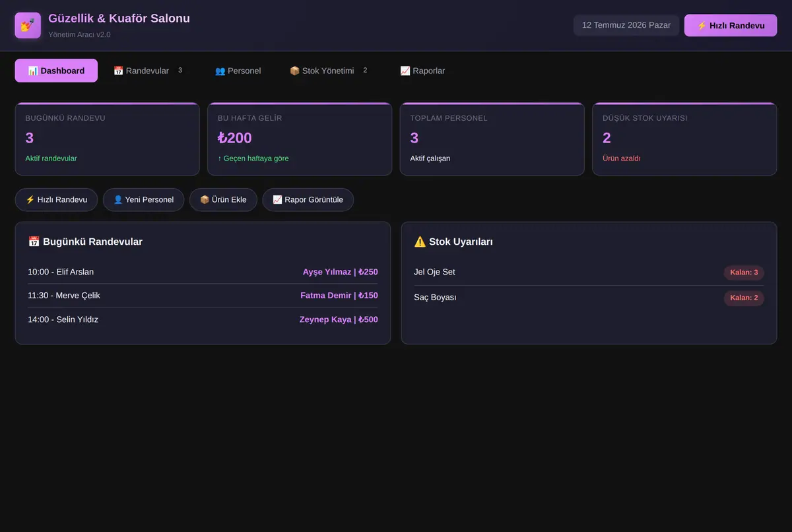
Task: Click the chart icon on Raporlar tab
Action: tap(405, 71)
